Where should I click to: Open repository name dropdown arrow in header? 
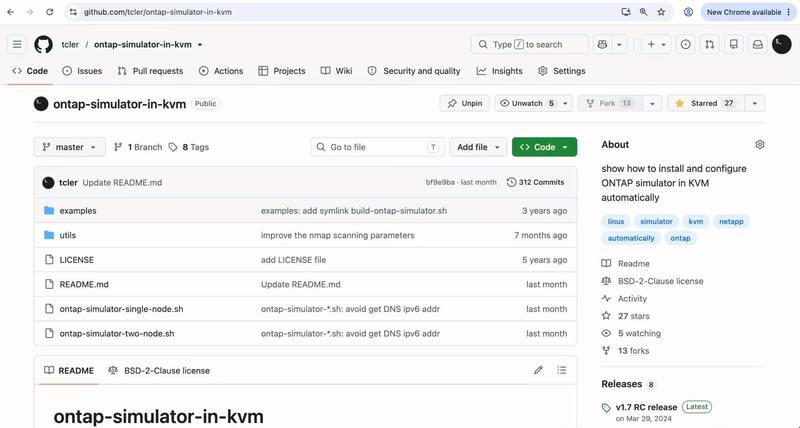[x=200, y=44]
